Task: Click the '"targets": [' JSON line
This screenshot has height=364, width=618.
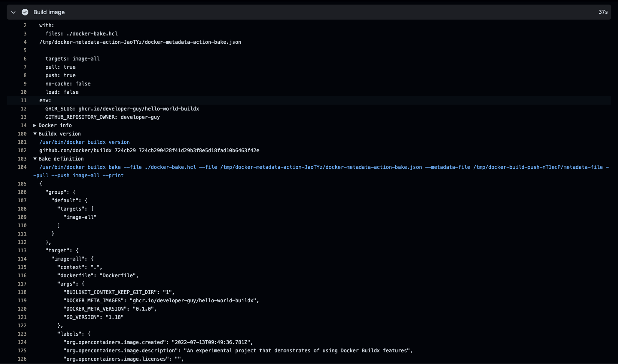Action: click(75, 209)
